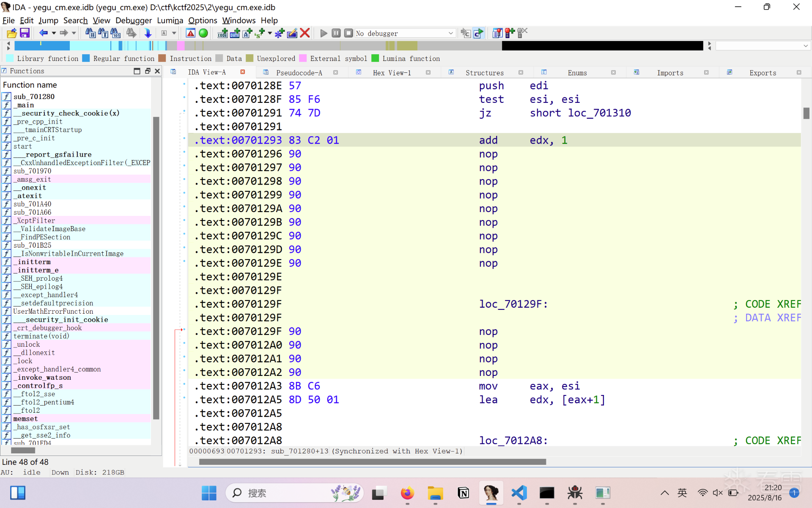
Task: Expand the jump back history arrow
Action: coord(54,33)
